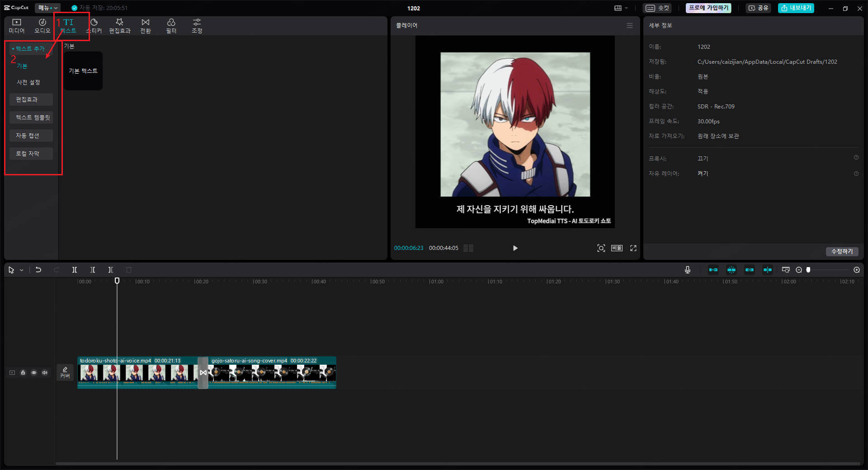Open the 비율 aspect ratio button
The height and width of the screenshot is (470, 868).
617,248
